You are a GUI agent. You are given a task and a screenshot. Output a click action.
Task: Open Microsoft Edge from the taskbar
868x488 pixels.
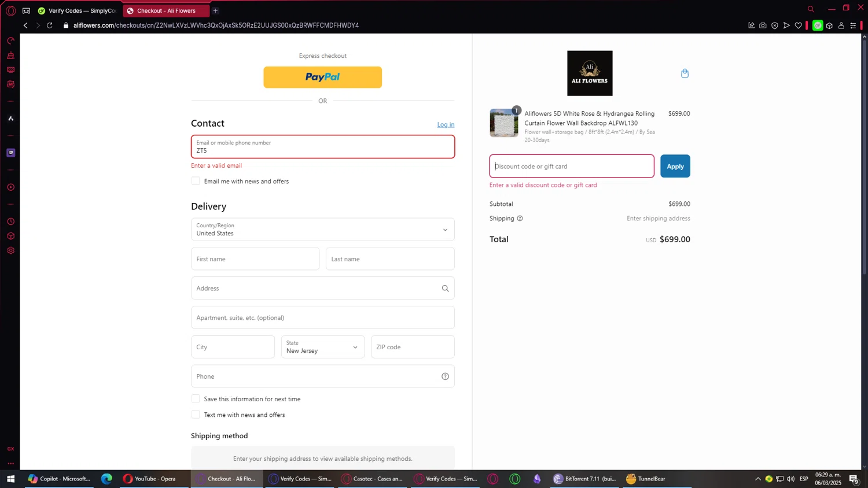[106, 479]
